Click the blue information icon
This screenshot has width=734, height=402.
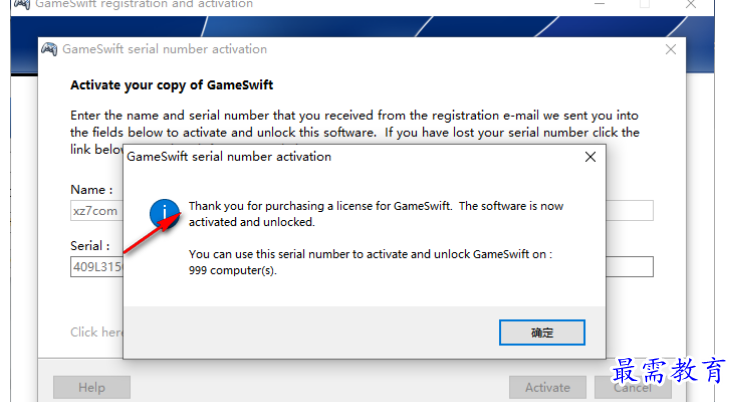(164, 213)
